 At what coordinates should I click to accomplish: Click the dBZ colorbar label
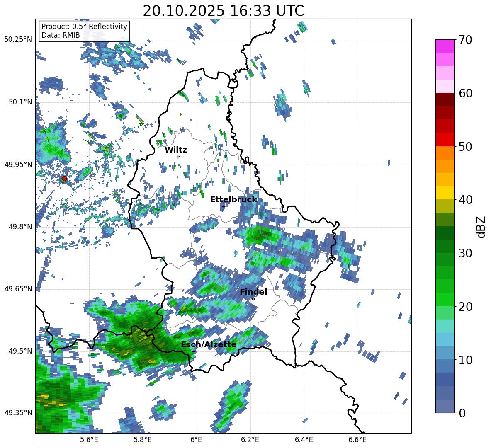pyautogui.click(x=481, y=227)
